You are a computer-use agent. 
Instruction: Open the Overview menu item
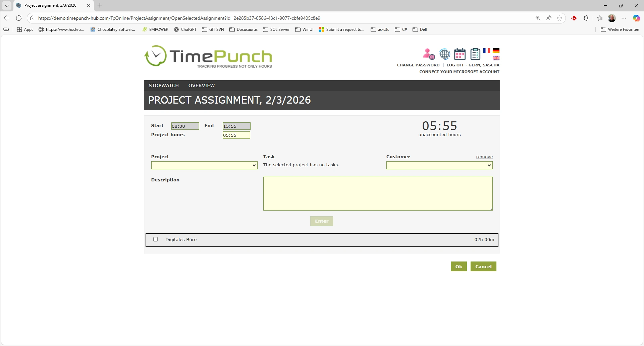click(x=201, y=85)
